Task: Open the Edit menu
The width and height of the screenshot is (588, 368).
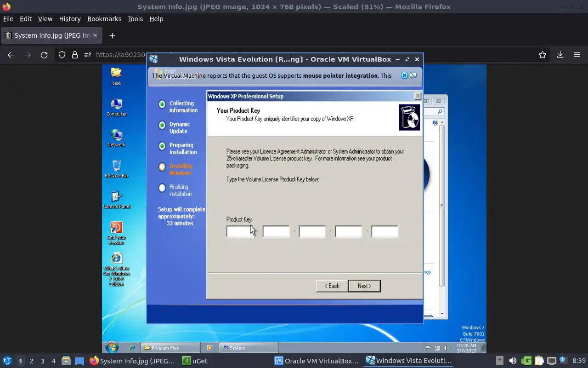Action: tap(26, 19)
